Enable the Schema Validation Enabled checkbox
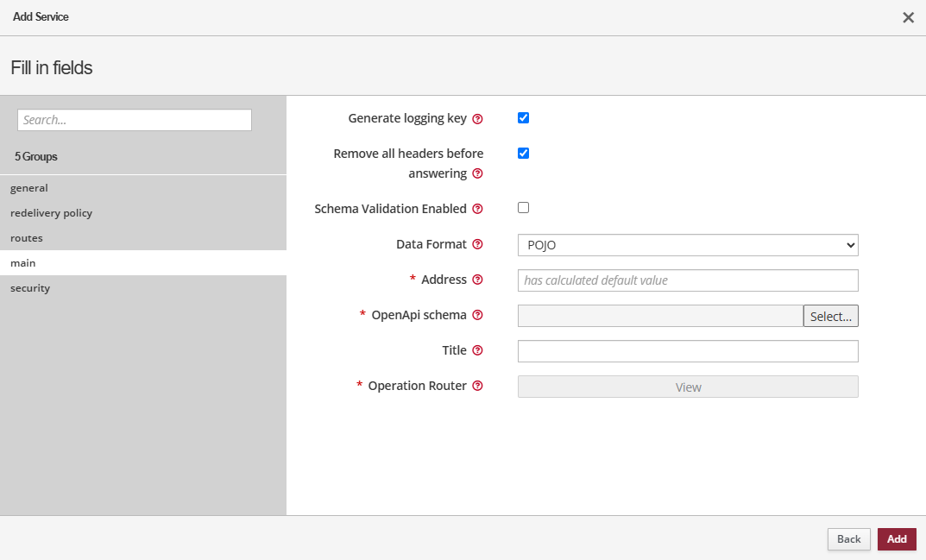This screenshot has height=560, width=926. coord(523,208)
